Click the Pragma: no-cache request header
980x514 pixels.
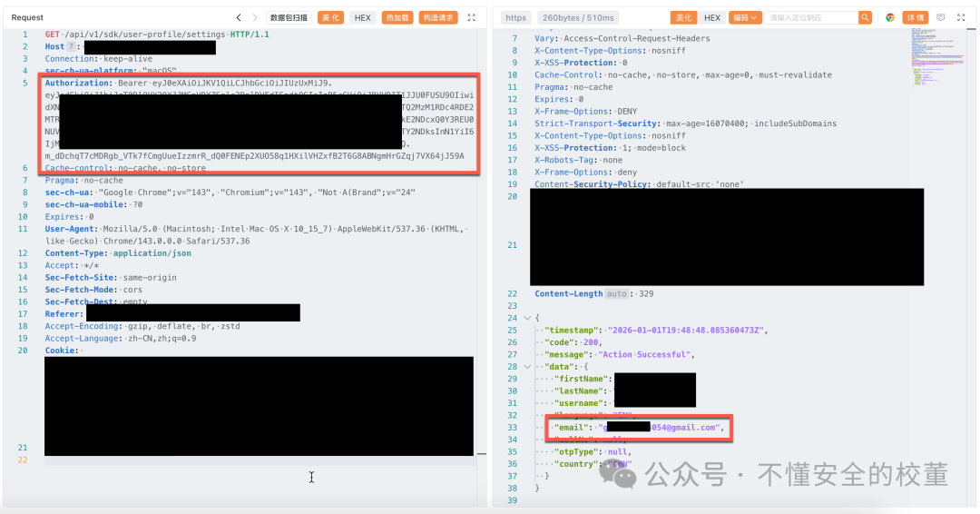coord(83,180)
